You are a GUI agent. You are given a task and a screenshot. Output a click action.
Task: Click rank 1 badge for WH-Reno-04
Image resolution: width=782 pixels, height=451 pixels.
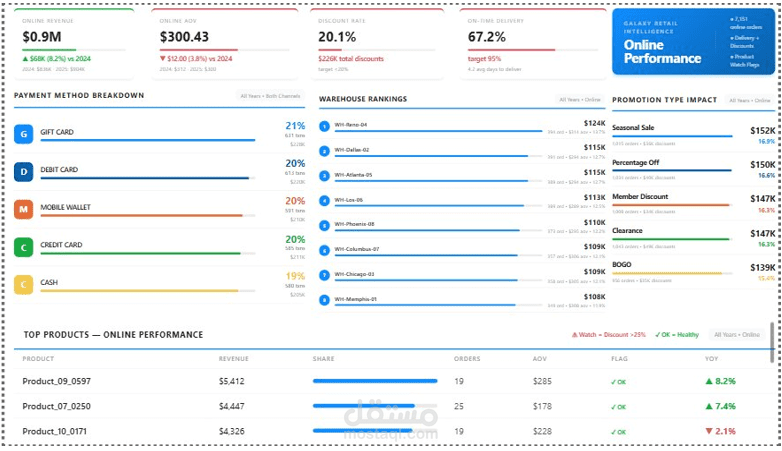[324, 127]
